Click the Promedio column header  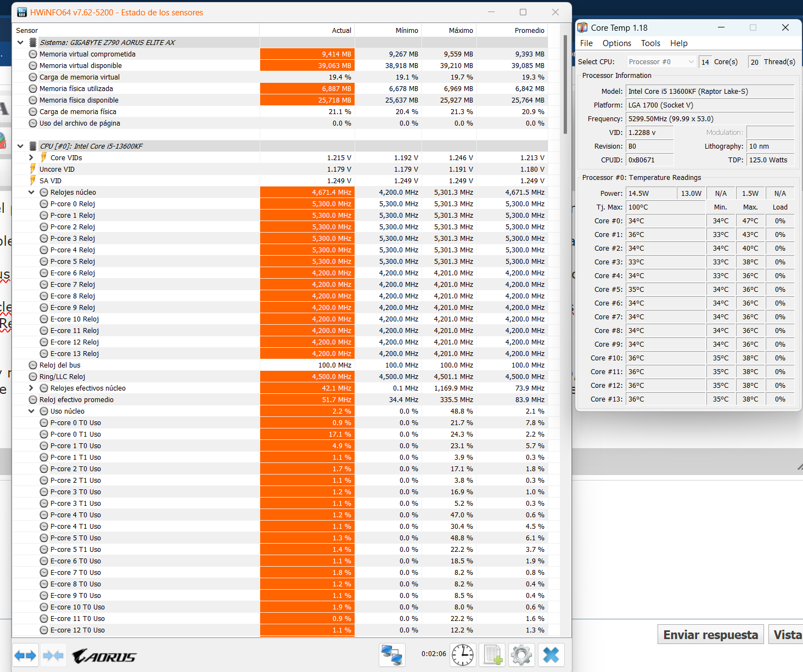pyautogui.click(x=512, y=30)
